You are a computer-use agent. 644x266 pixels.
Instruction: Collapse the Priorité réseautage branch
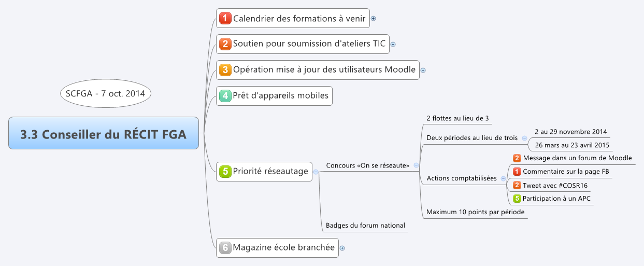click(316, 172)
